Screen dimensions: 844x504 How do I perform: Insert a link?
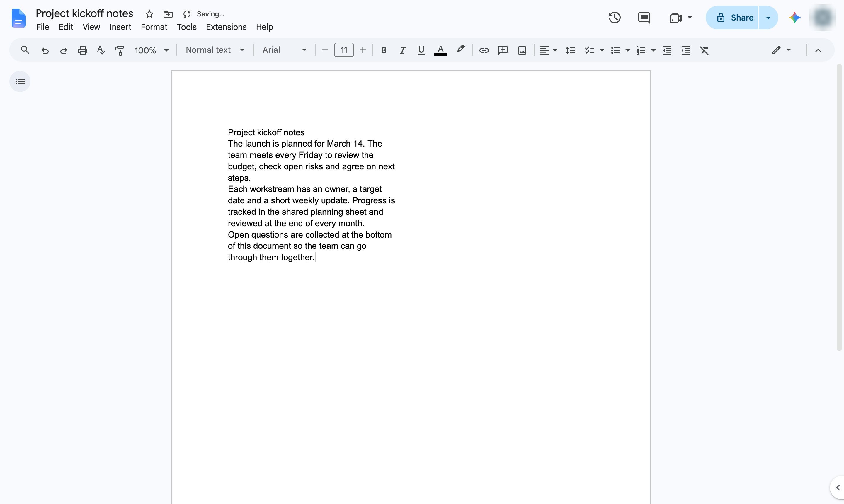[484, 50]
